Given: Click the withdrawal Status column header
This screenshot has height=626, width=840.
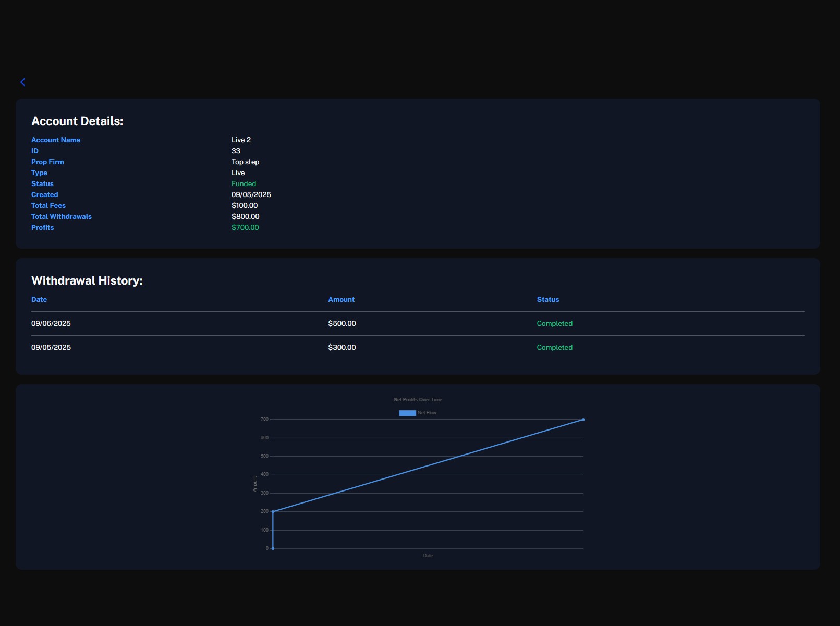Looking at the screenshot, I should coord(547,300).
